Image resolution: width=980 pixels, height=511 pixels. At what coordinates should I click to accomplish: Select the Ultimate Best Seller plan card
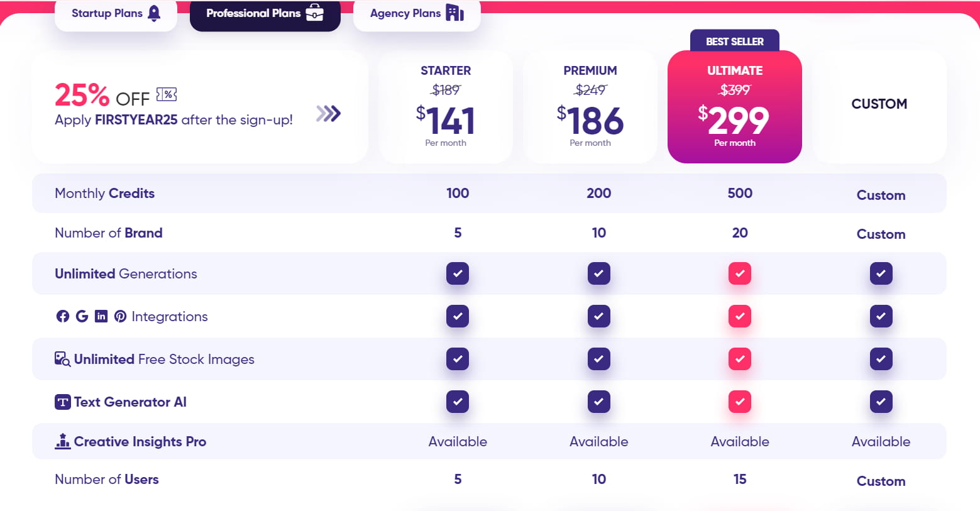pos(734,106)
